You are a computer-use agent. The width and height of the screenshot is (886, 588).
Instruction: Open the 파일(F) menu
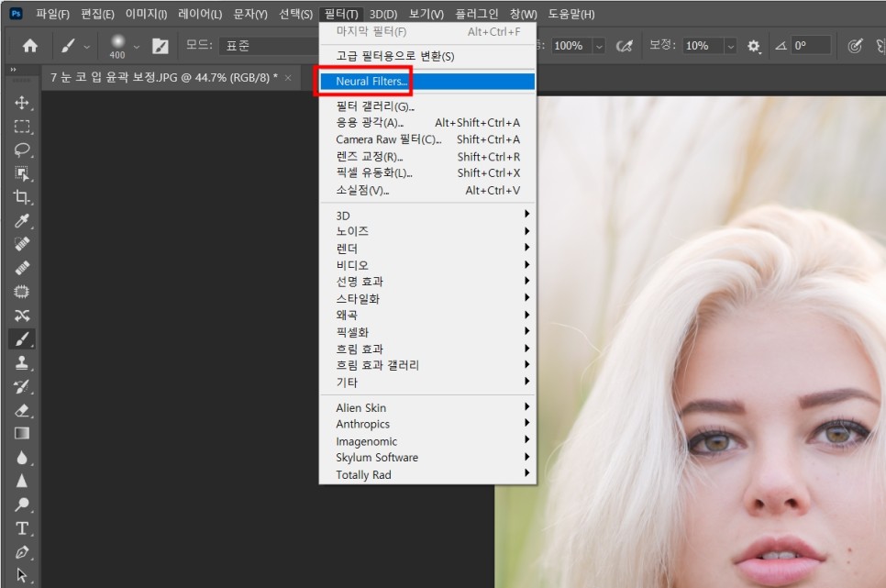click(x=52, y=14)
